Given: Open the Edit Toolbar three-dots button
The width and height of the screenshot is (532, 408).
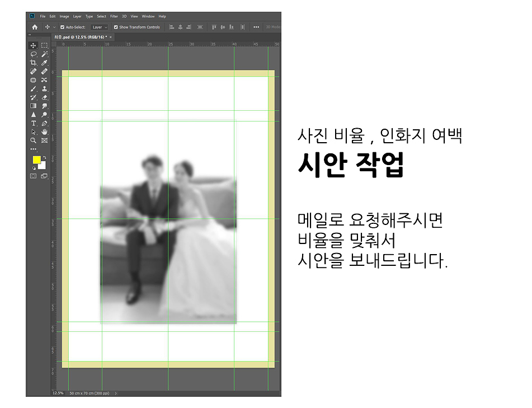Looking at the screenshot, I should (x=33, y=149).
